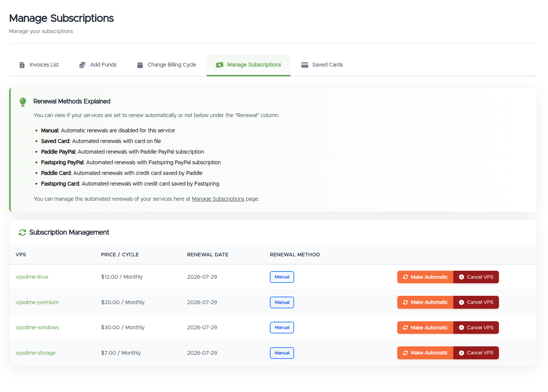
Task: Open the vpsdime-windows VPS link
Action: pyautogui.click(x=37, y=327)
